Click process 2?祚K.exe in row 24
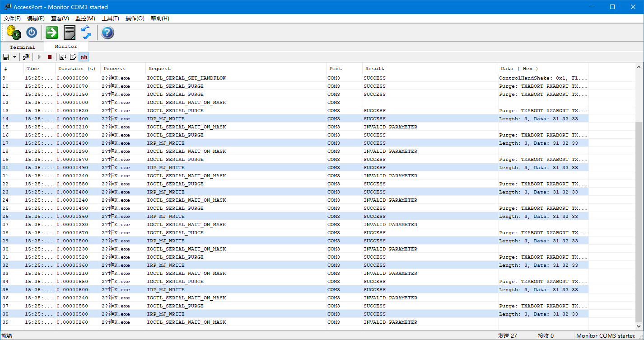Viewport: 644px width, 340px height. pos(116,200)
